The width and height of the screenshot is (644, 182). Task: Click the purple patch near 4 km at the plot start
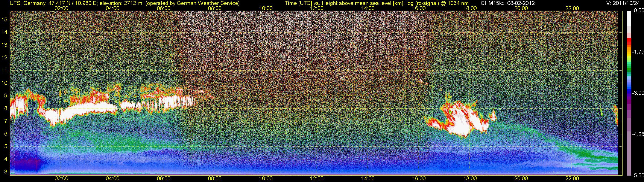[24, 164]
